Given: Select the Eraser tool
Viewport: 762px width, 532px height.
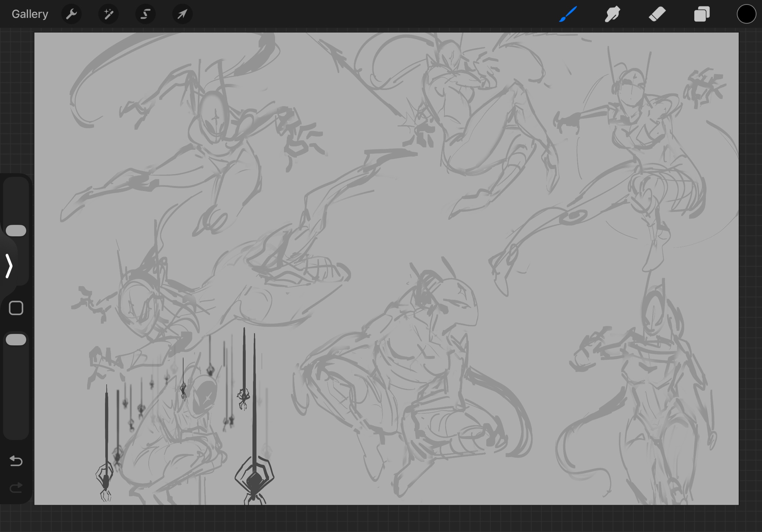Looking at the screenshot, I should point(657,14).
